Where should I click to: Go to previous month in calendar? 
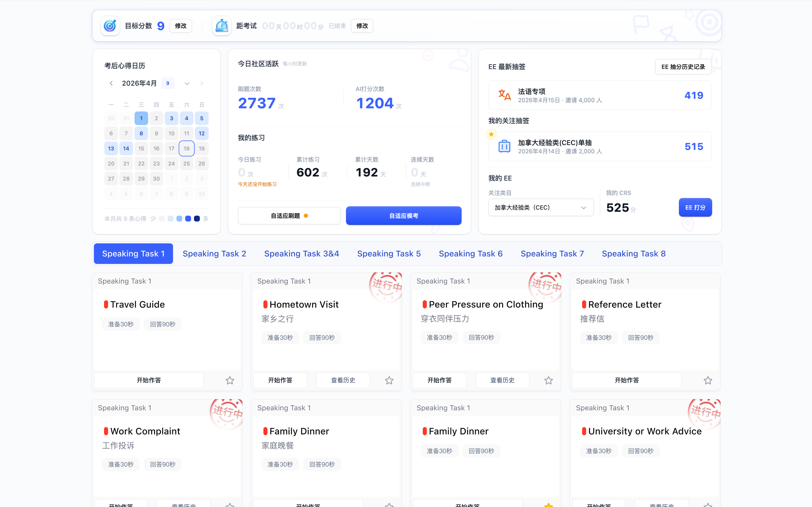tap(111, 83)
